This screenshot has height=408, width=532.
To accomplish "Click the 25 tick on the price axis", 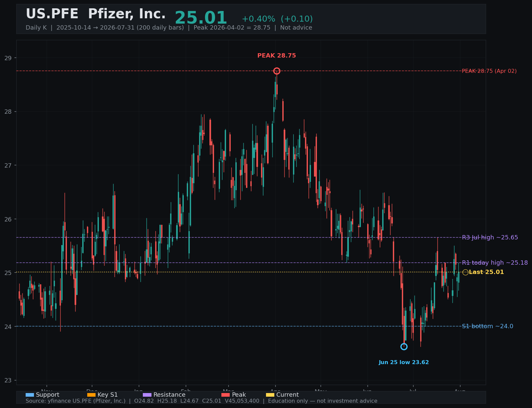I will pyautogui.click(x=8, y=273).
